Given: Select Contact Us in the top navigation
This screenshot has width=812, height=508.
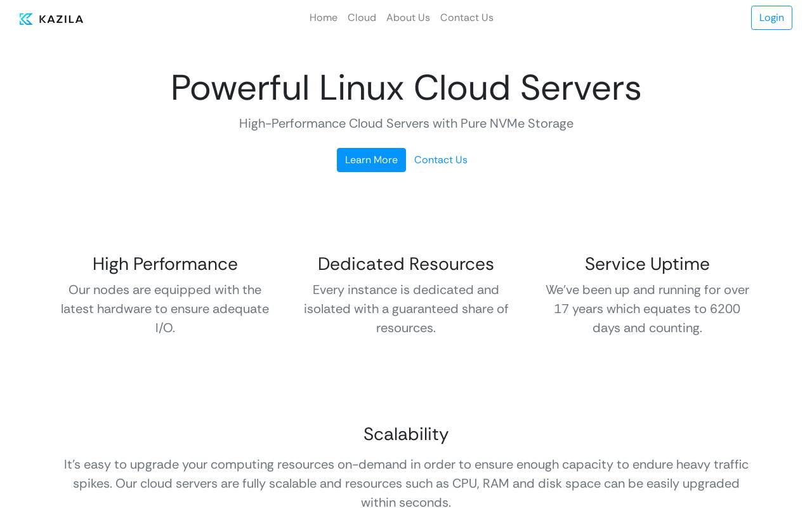Looking at the screenshot, I should click(467, 18).
